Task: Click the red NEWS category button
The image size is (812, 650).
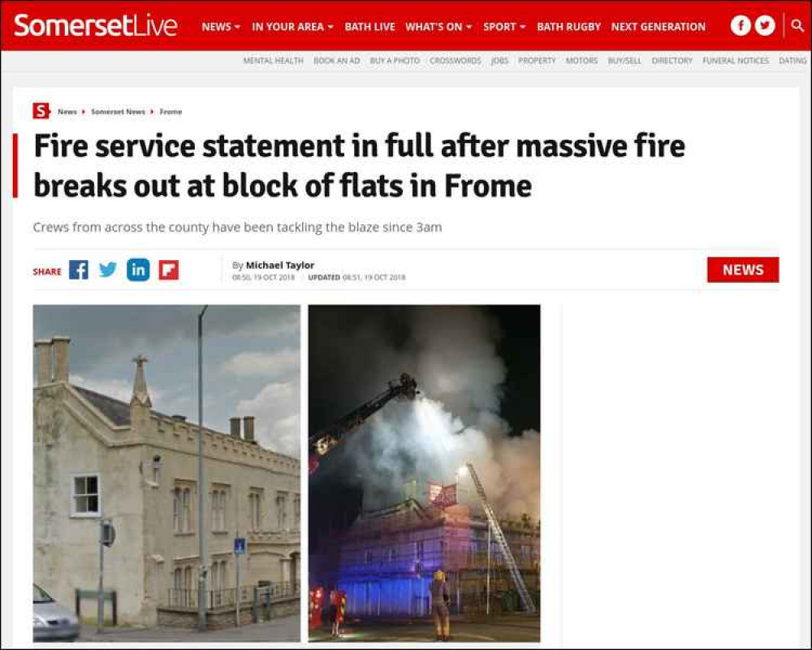Action: (x=743, y=270)
